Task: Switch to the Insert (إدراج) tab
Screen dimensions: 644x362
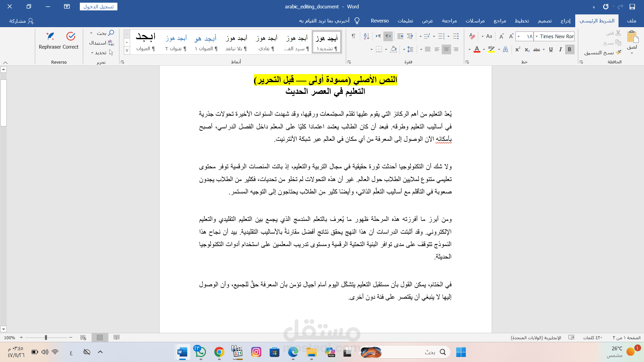Action: [566, 21]
